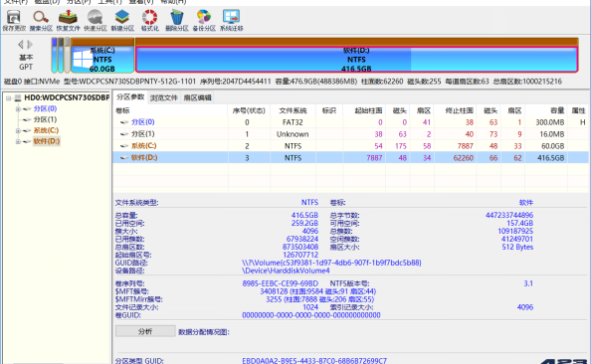
Task: Click the 容量 column header
Action: [546, 110]
